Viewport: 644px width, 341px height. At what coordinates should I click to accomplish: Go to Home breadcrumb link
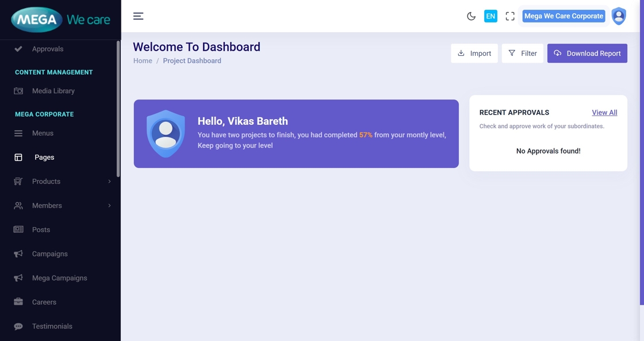(x=143, y=61)
